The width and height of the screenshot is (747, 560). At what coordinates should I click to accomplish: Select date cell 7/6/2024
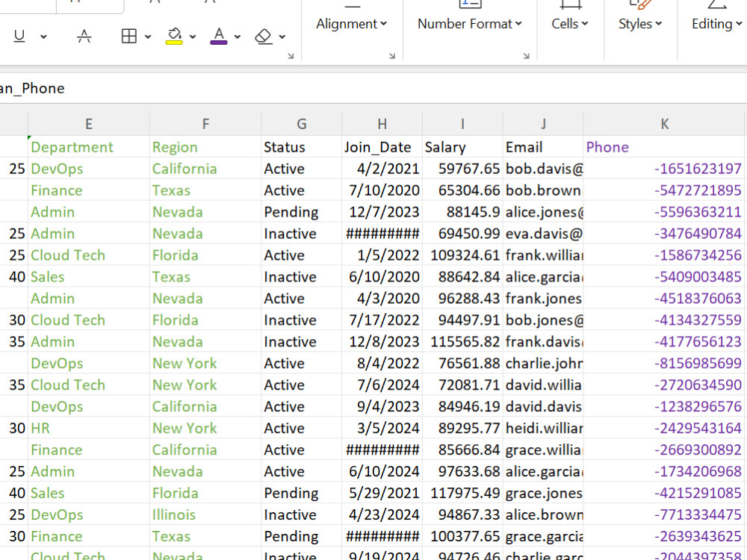pyautogui.click(x=382, y=385)
